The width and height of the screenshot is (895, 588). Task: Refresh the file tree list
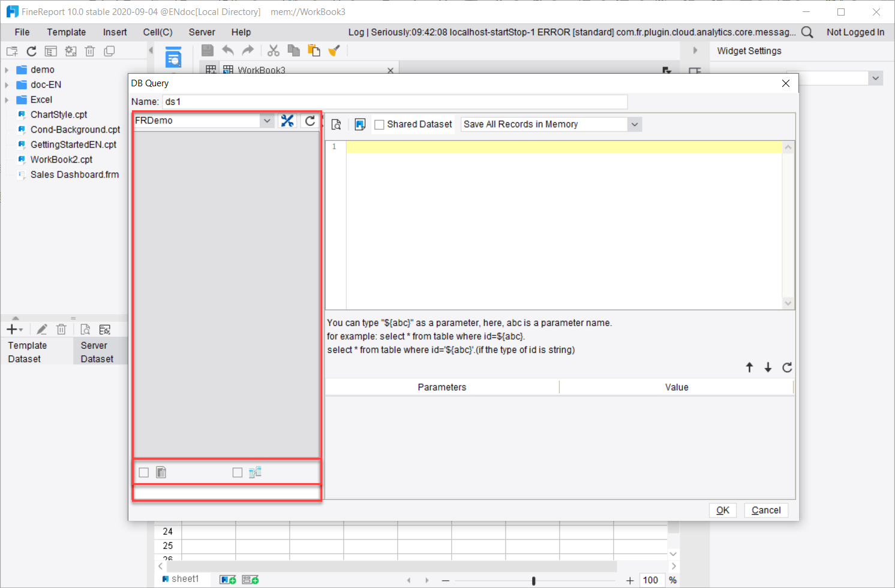tap(32, 52)
